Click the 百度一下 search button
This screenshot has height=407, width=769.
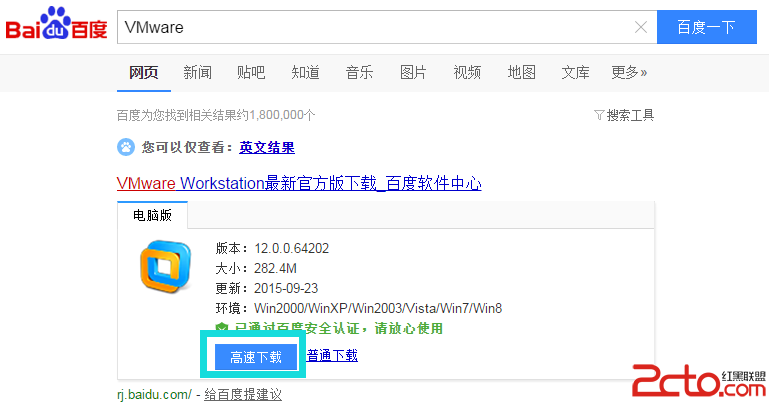tap(707, 27)
